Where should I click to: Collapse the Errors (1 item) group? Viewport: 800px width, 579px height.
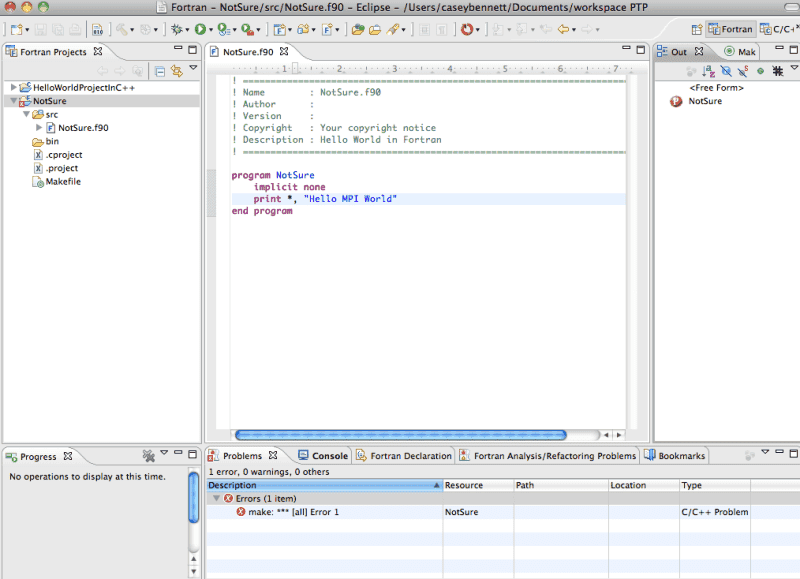pos(216,499)
